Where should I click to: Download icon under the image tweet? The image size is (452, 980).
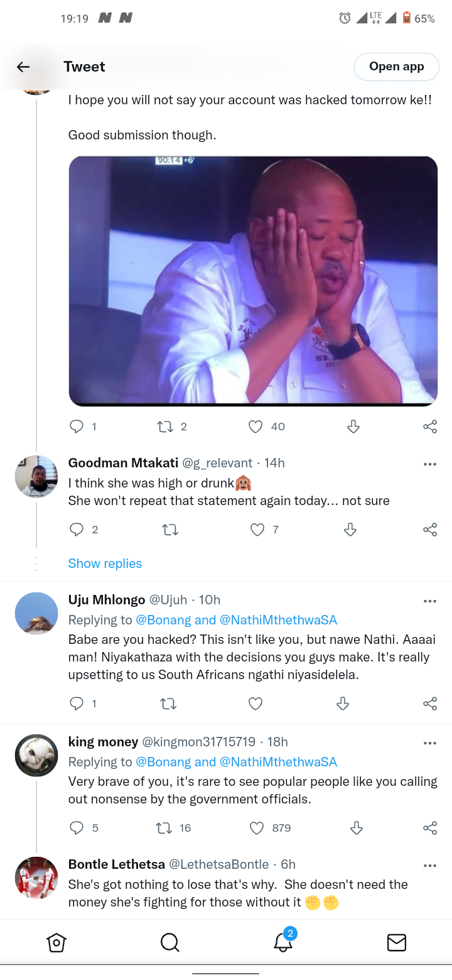(x=353, y=427)
